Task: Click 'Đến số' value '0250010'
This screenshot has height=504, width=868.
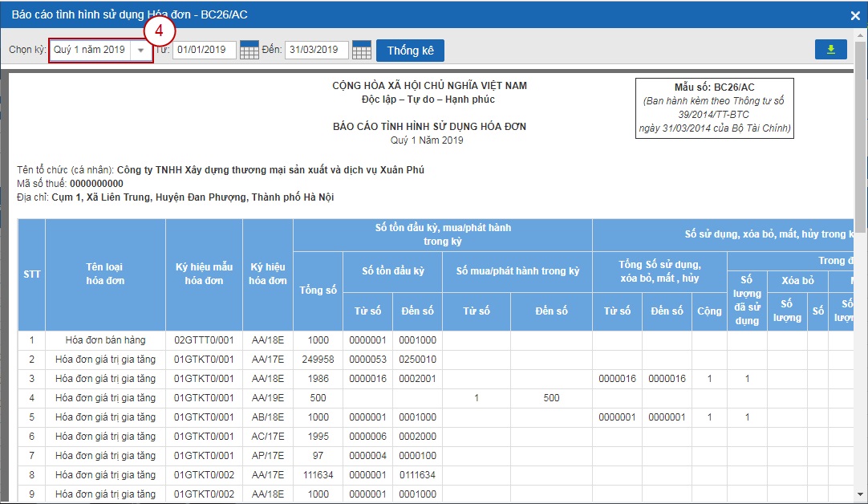Action: click(x=417, y=360)
